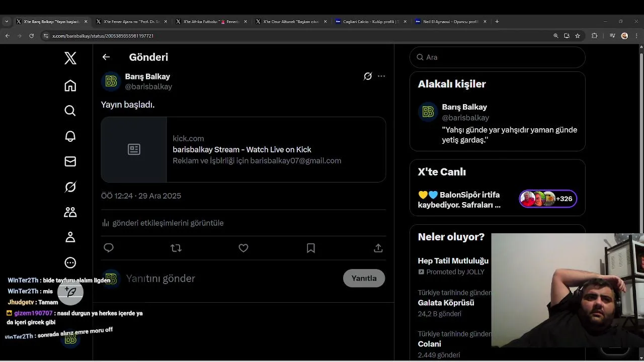
Task: Open Notifications with the bell icon
Action: (70, 136)
